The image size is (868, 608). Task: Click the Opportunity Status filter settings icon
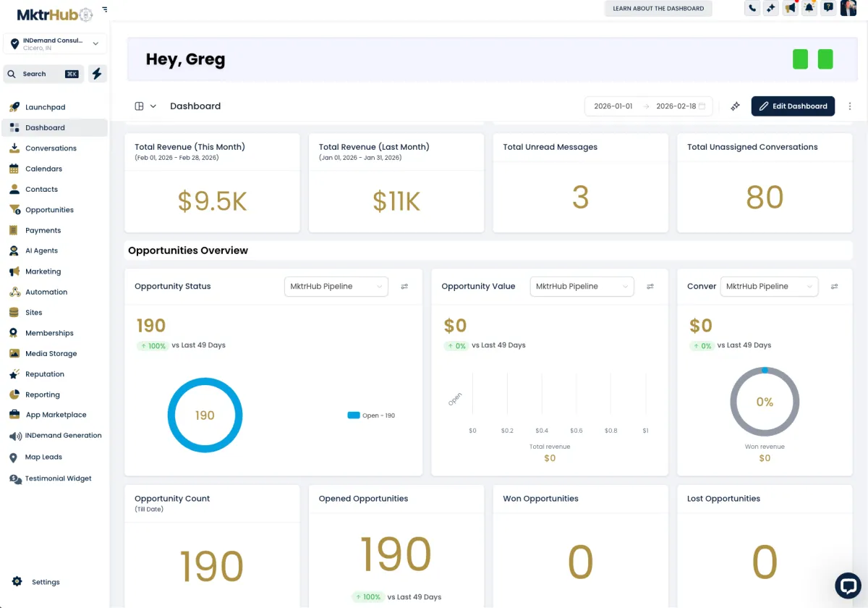(x=404, y=287)
